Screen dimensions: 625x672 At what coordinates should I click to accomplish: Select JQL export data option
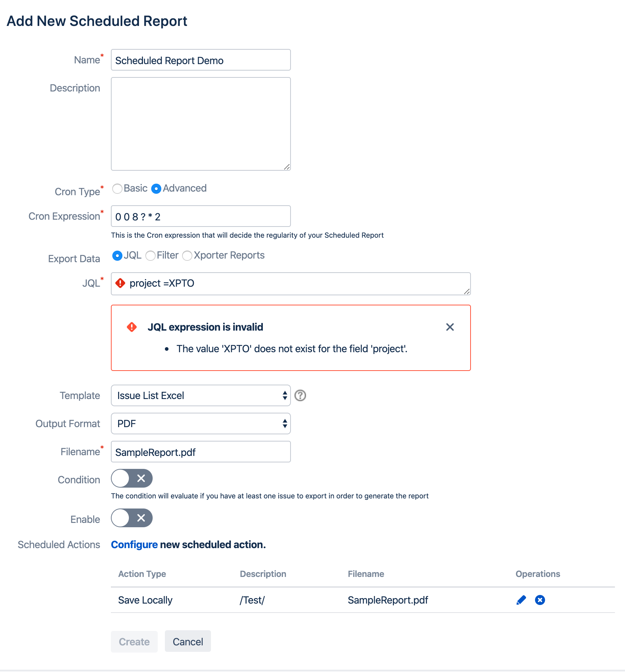(117, 256)
